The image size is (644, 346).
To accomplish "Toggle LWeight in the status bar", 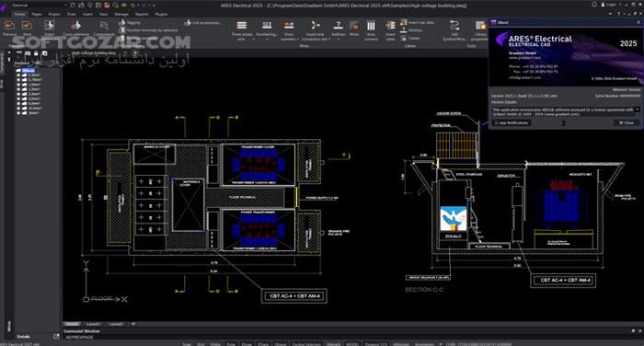I will [333, 344].
